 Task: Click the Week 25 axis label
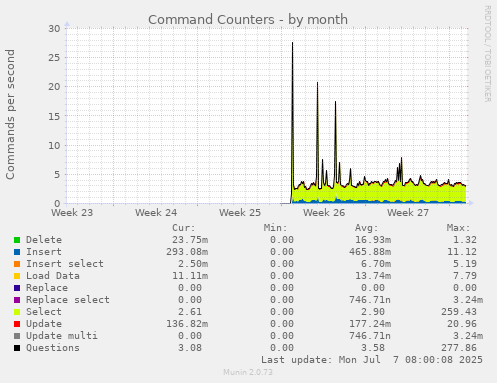pyautogui.click(x=240, y=212)
